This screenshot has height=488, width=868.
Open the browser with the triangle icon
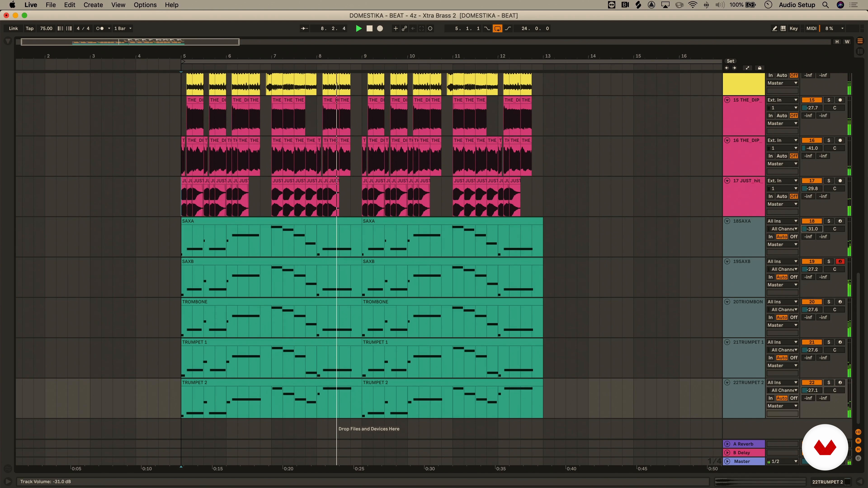[8, 41]
